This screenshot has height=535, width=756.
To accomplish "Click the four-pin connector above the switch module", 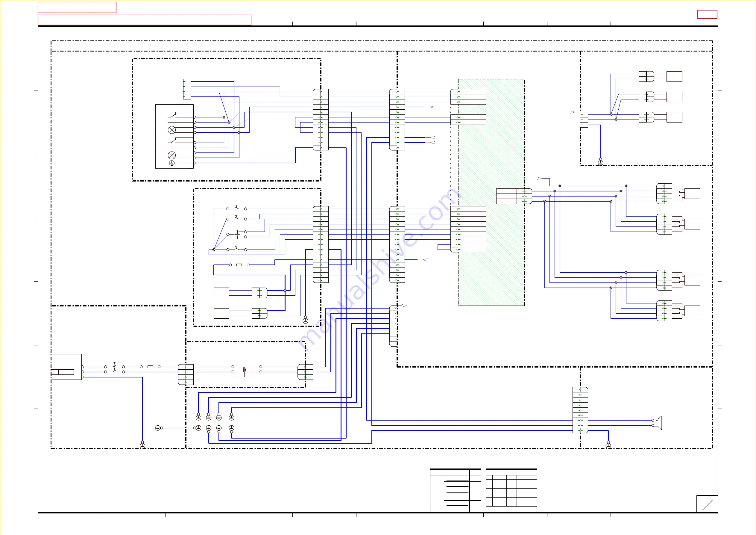I will (x=187, y=89).
